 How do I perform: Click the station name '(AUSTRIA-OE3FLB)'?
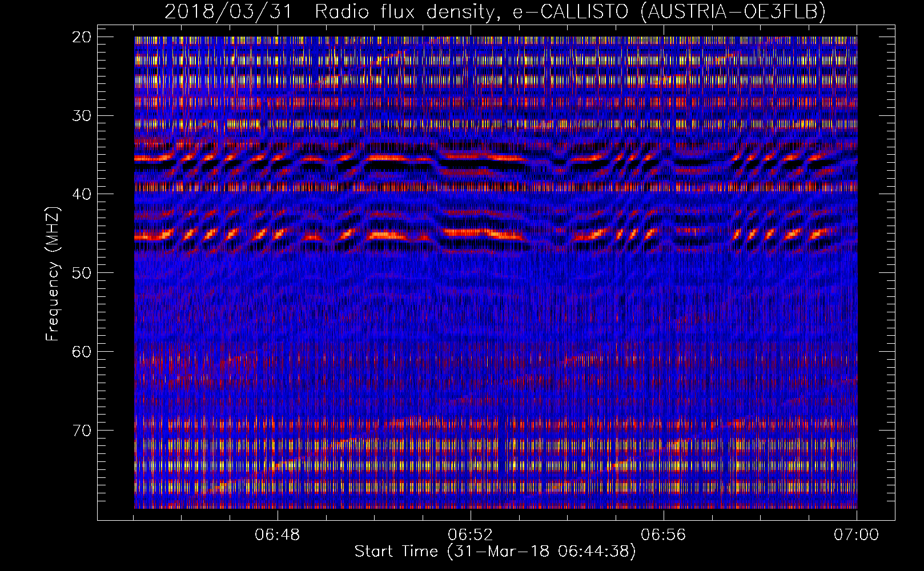[733, 12]
